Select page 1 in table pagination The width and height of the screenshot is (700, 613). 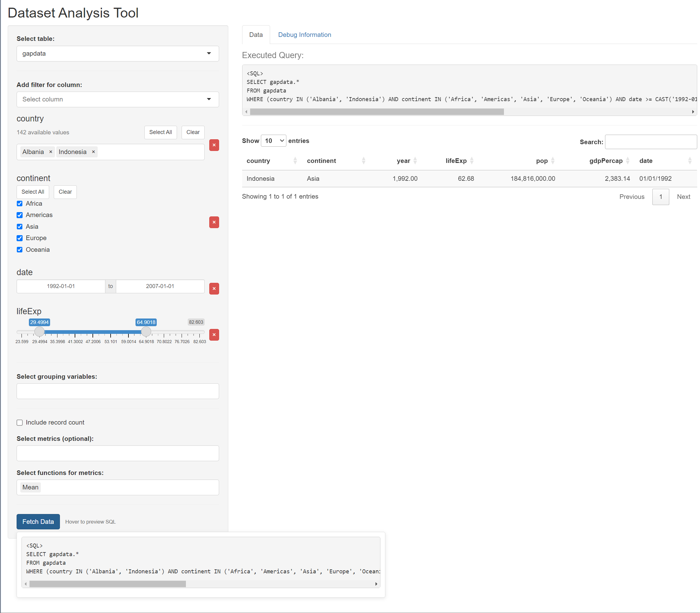(661, 197)
